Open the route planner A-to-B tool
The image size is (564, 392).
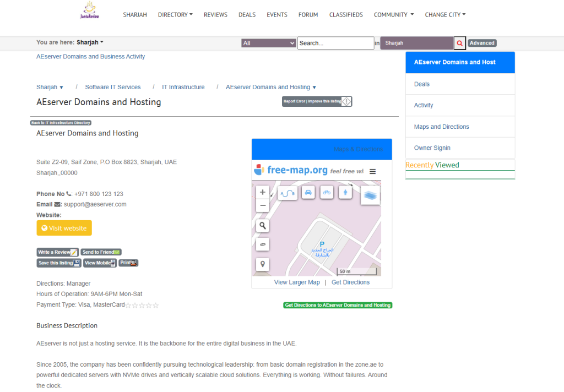(288, 193)
